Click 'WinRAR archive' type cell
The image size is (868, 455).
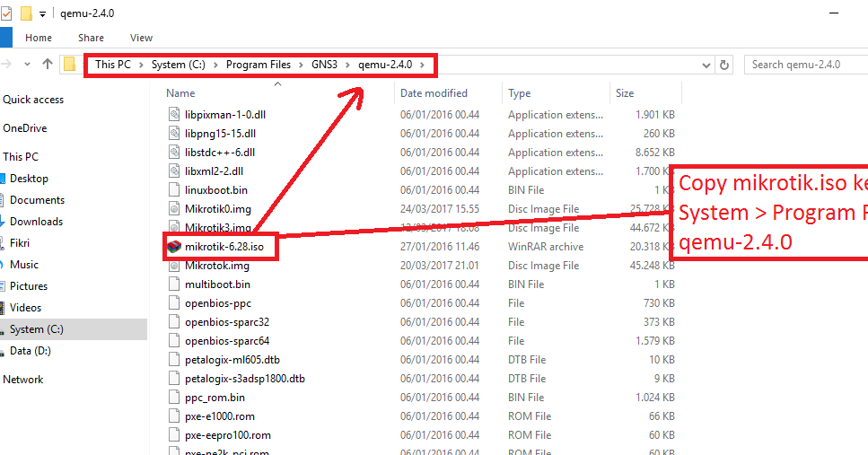pyautogui.click(x=546, y=247)
